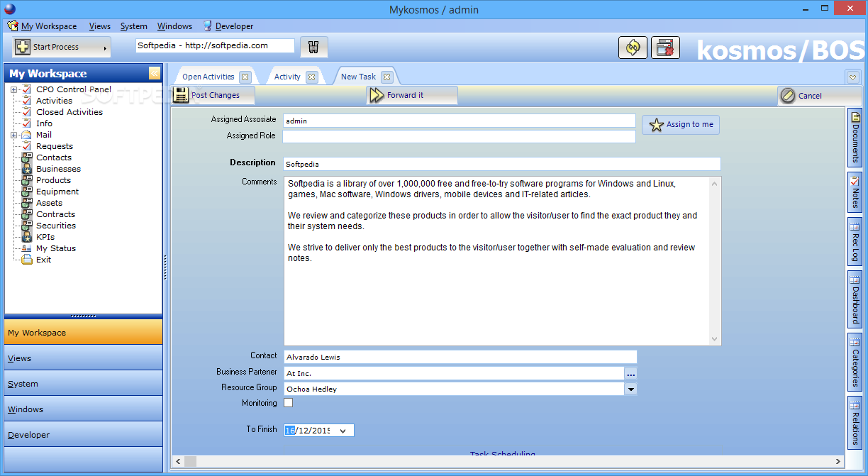Click the refresh sync toolbar icon
The width and height of the screenshot is (868, 476).
point(633,48)
